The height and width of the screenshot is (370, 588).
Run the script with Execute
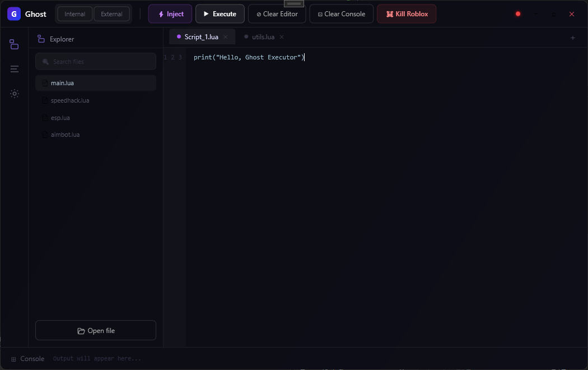coord(220,14)
